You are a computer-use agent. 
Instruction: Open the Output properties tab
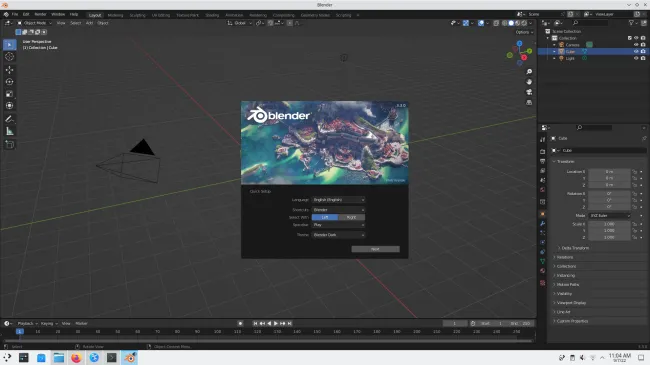coord(543,161)
